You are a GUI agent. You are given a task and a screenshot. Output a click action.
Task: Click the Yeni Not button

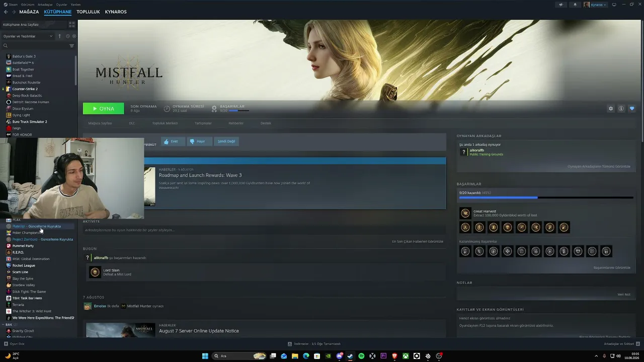pyautogui.click(x=624, y=294)
